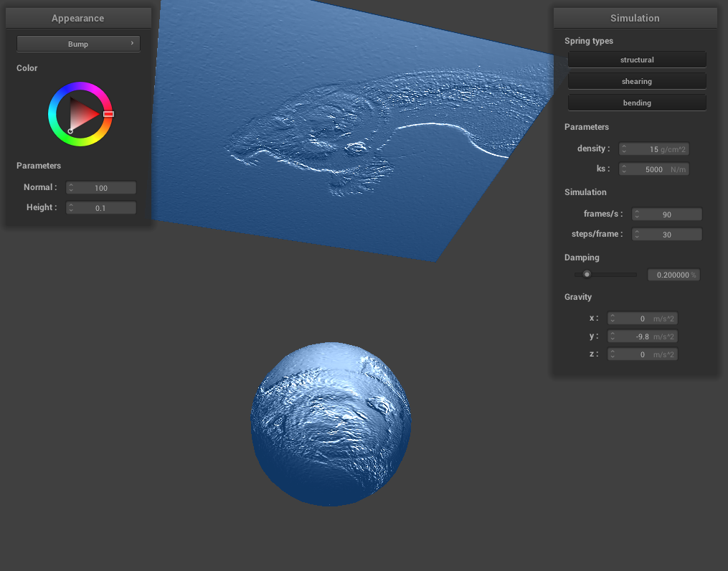Click the gravity z stepper arrows
Image resolution: width=728 pixels, height=571 pixels.
(x=613, y=354)
